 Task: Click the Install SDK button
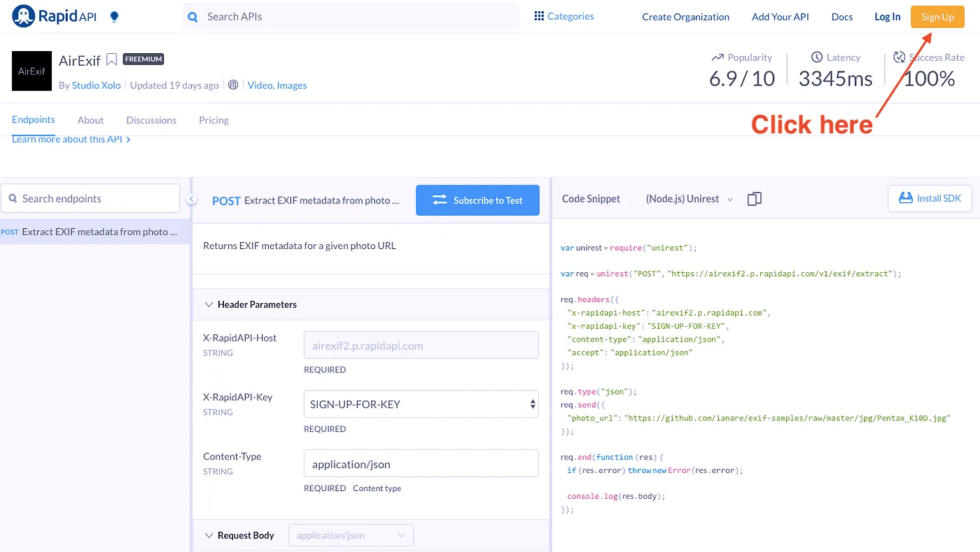930,198
